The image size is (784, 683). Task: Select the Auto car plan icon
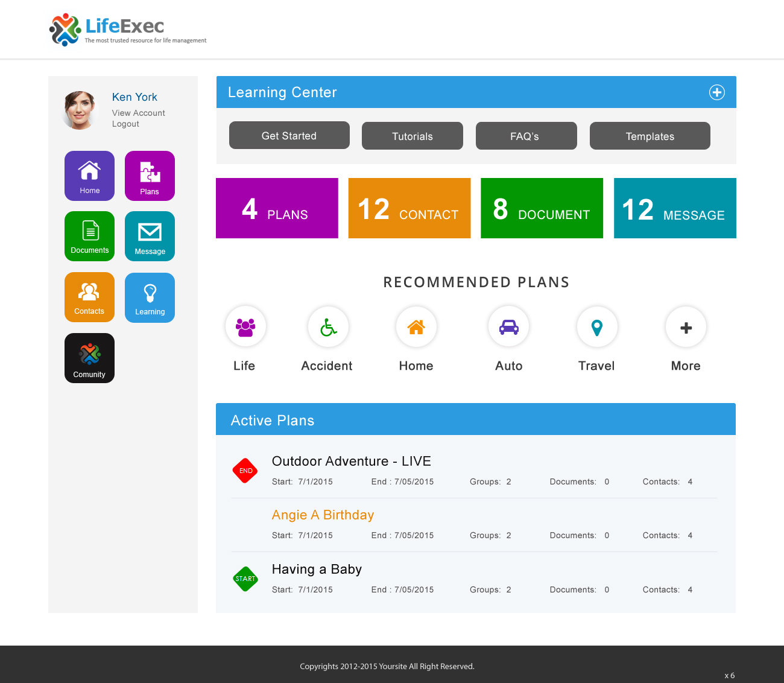point(508,327)
